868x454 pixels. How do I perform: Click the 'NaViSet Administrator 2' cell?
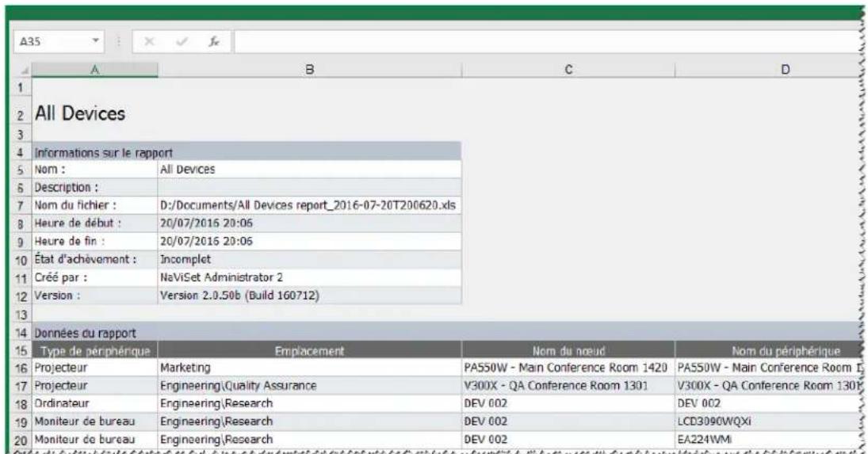pyautogui.click(x=309, y=277)
